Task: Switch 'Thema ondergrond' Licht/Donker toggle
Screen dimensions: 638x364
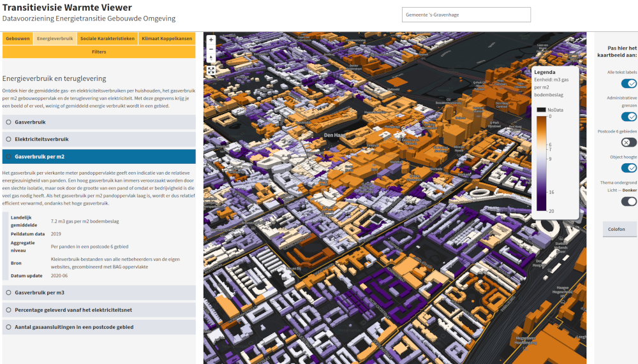Action: 628,201
